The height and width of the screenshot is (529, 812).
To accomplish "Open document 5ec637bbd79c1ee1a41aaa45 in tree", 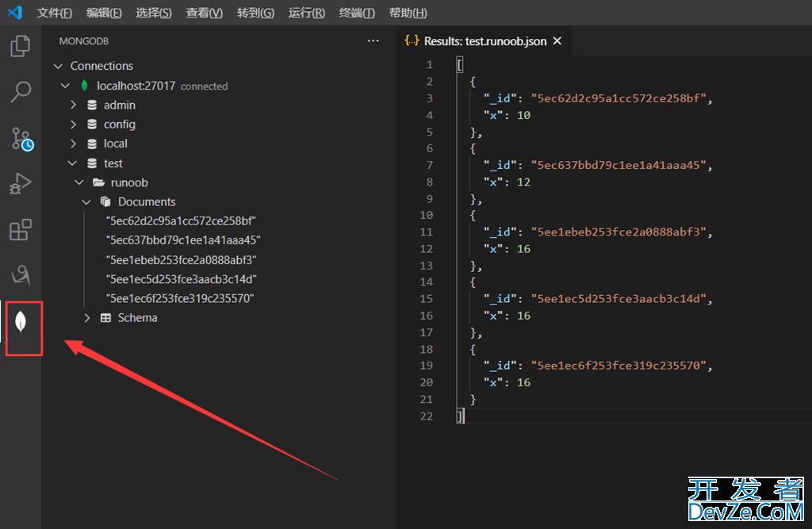I will [183, 240].
